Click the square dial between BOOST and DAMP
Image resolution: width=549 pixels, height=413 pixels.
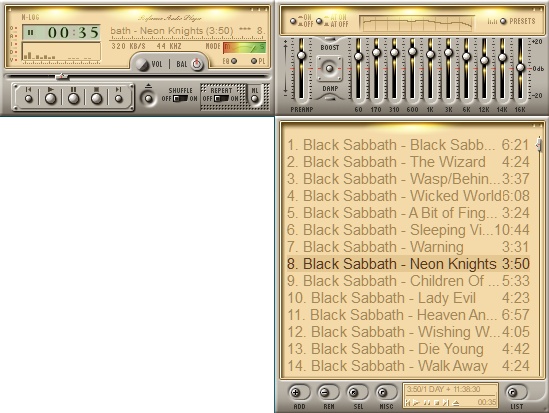point(329,69)
